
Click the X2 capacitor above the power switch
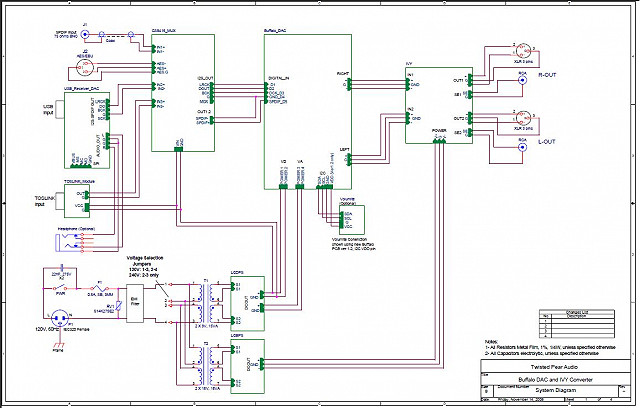(62, 268)
